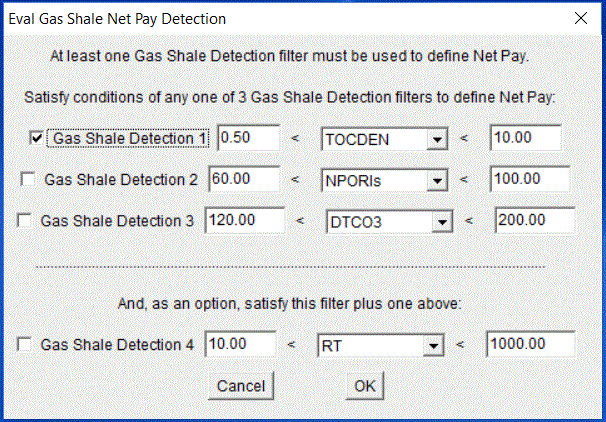
Task: Uncheck the Gas Shale Detection 1 checkbox
Action: click(x=38, y=138)
